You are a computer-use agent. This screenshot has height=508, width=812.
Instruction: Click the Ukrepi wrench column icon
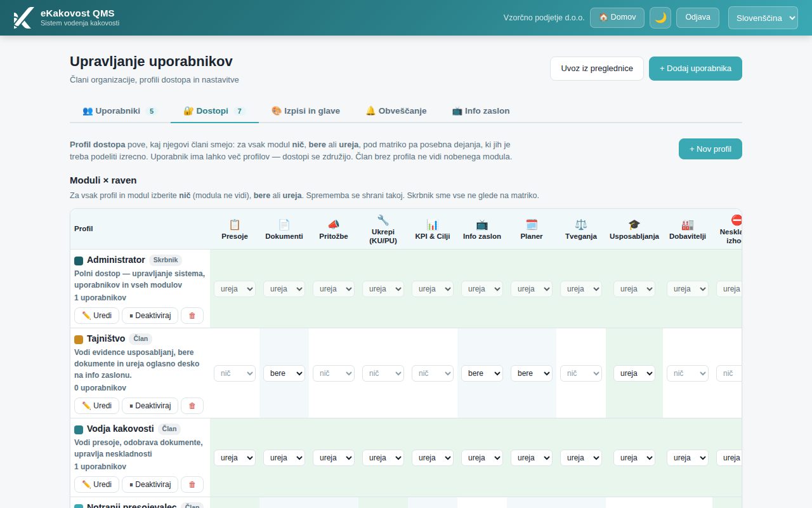pos(383,220)
